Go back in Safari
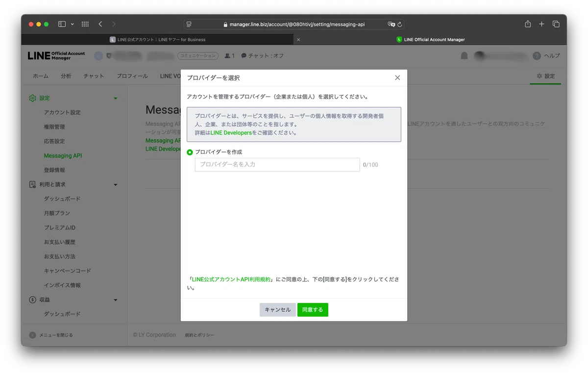The image size is (588, 374). pos(100,24)
